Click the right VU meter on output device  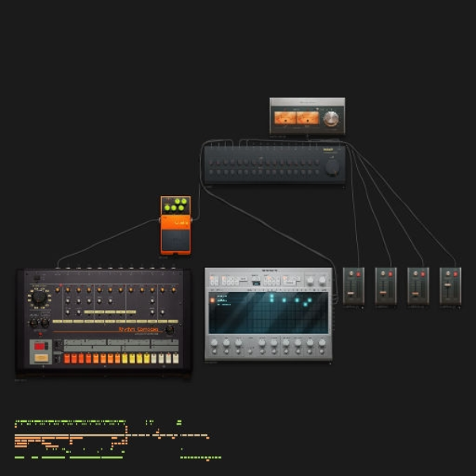(308, 117)
